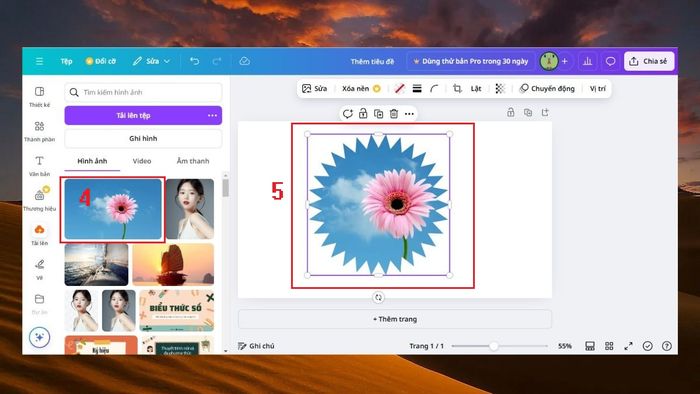Click Xóa nền background remover

click(x=362, y=88)
